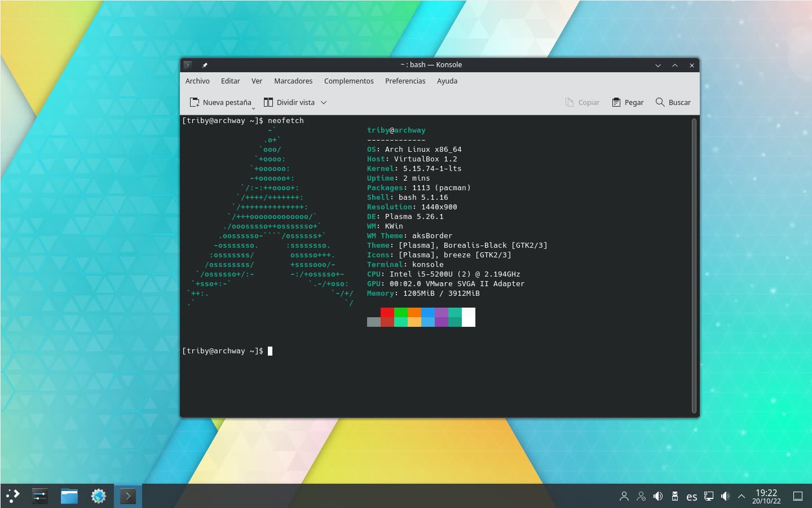Open the Nueva pestaña dropdown arrow

click(253, 107)
